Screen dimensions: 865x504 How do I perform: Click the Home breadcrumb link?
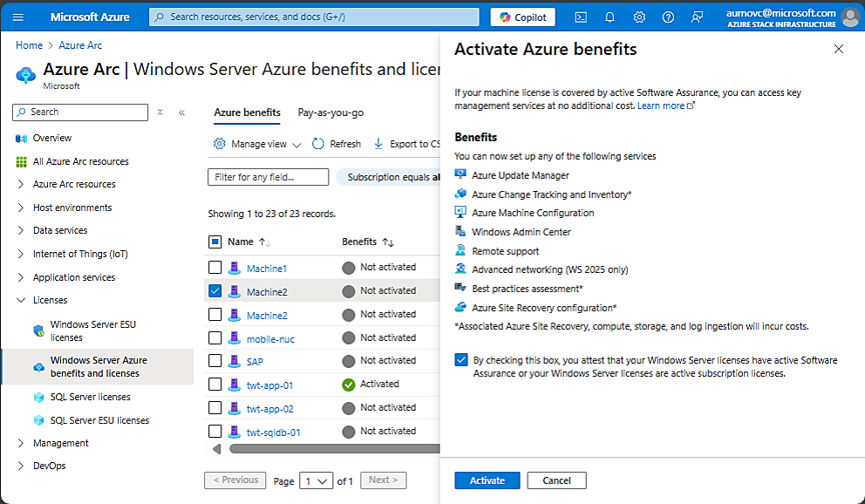coord(30,45)
